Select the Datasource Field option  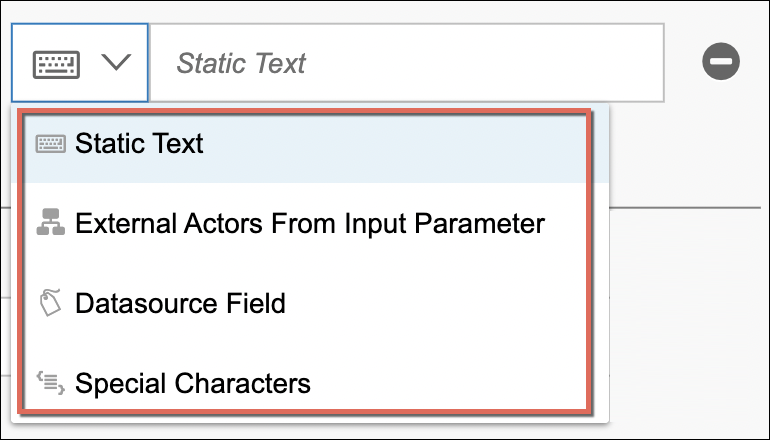pyautogui.click(x=180, y=303)
